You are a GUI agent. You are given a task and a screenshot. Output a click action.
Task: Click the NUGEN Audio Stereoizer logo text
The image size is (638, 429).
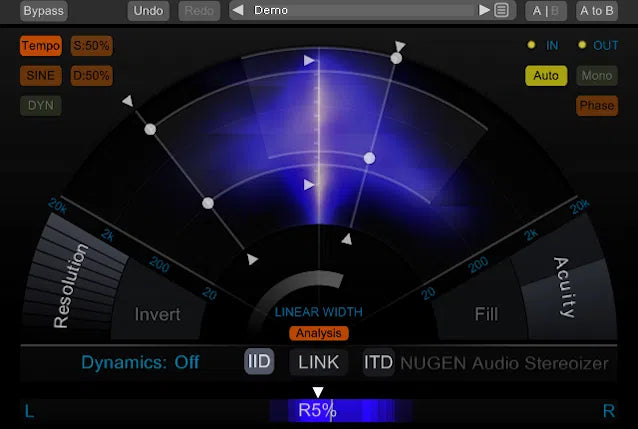(504, 363)
